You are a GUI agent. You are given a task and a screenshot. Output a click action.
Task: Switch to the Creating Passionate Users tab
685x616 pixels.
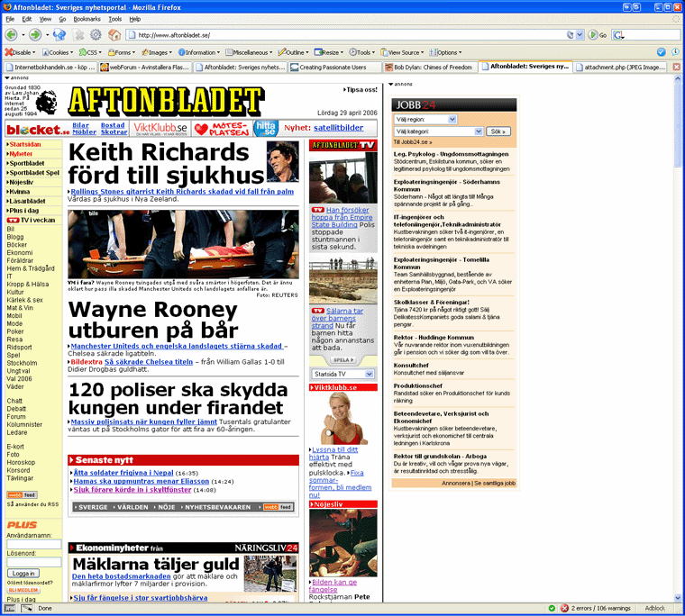(x=334, y=68)
